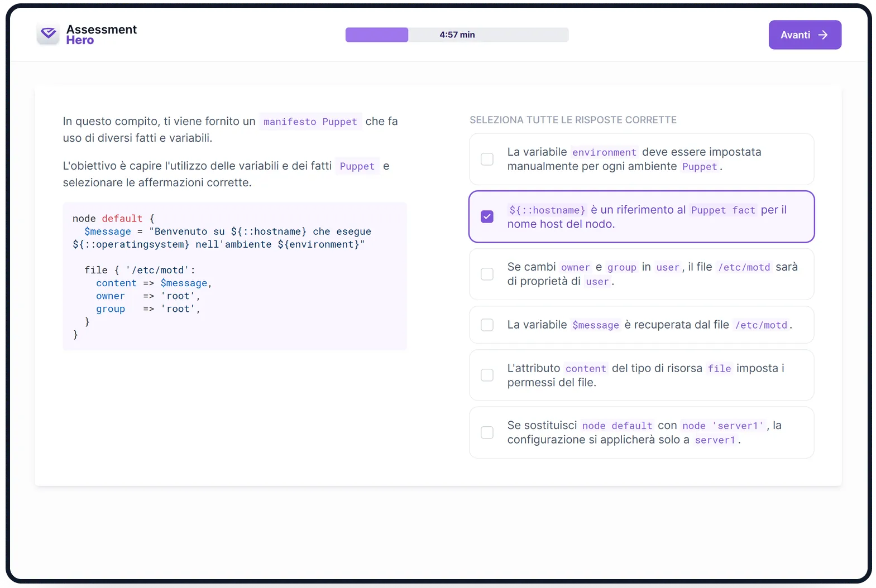This screenshot has height=588, width=876.
Task: Click the 'content' attribute in the code
Action: (x=116, y=283)
